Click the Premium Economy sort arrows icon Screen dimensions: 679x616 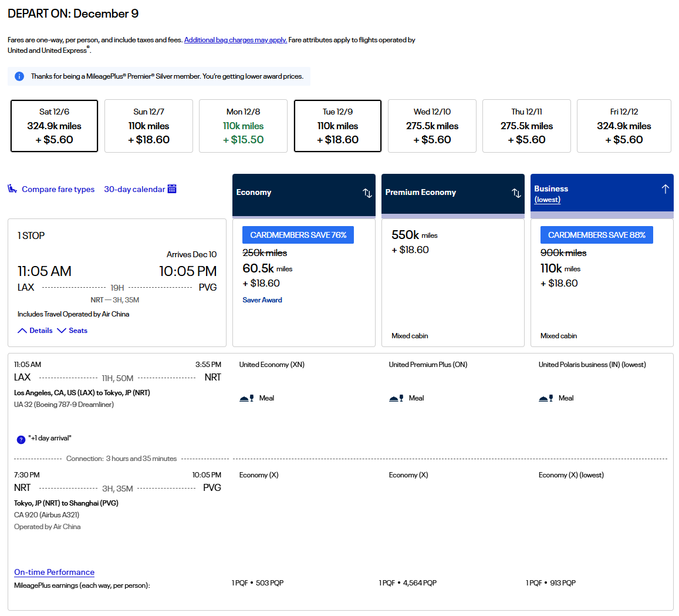pyautogui.click(x=516, y=193)
